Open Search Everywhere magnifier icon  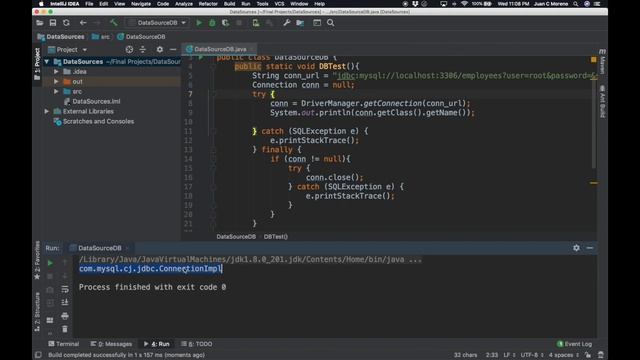(x=331, y=23)
